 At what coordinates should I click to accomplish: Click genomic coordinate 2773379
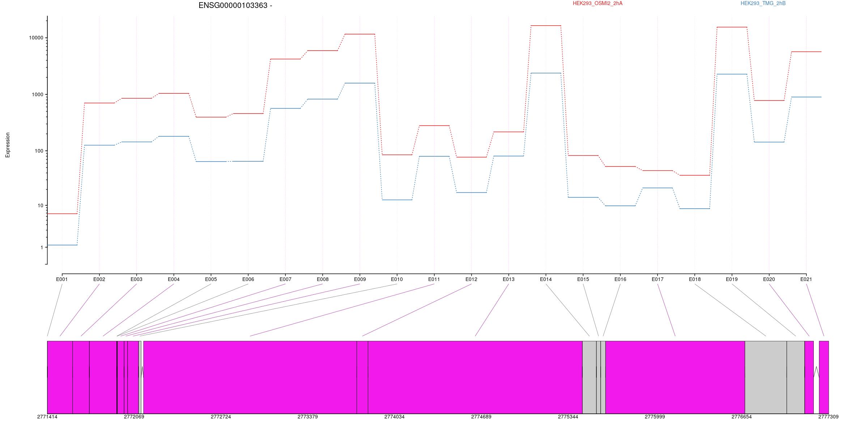pyautogui.click(x=307, y=417)
